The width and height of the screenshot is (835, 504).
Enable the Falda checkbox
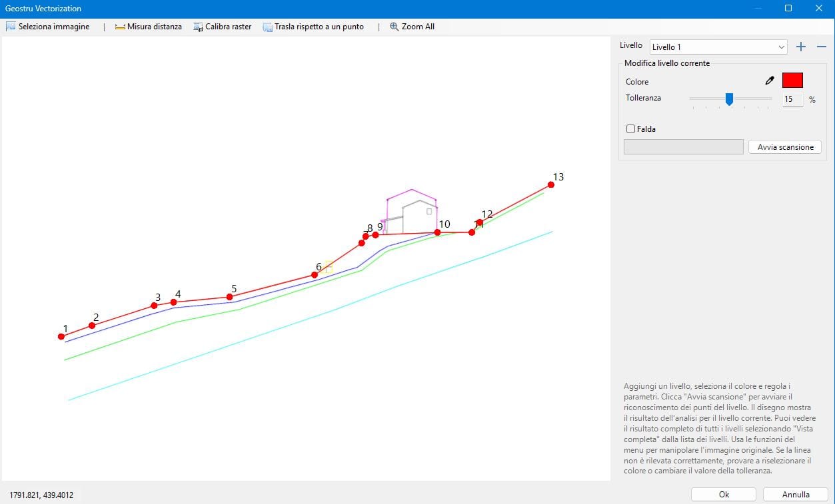tap(630, 129)
